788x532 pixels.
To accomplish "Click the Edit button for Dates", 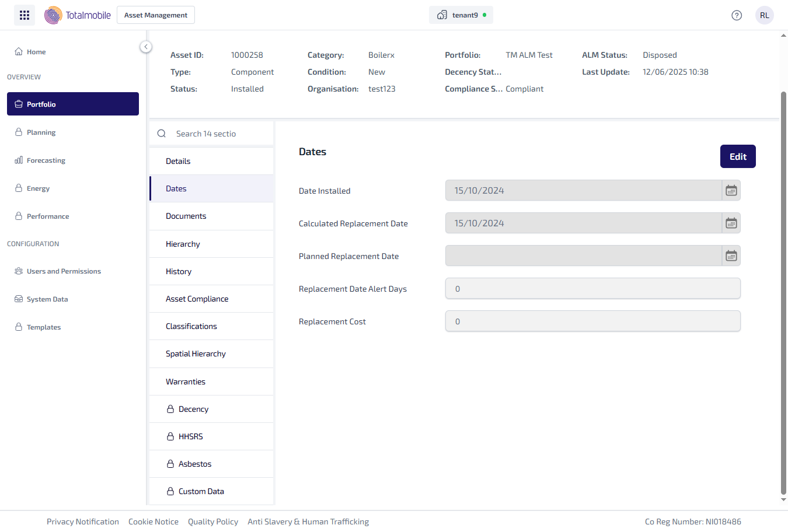I will (738, 156).
